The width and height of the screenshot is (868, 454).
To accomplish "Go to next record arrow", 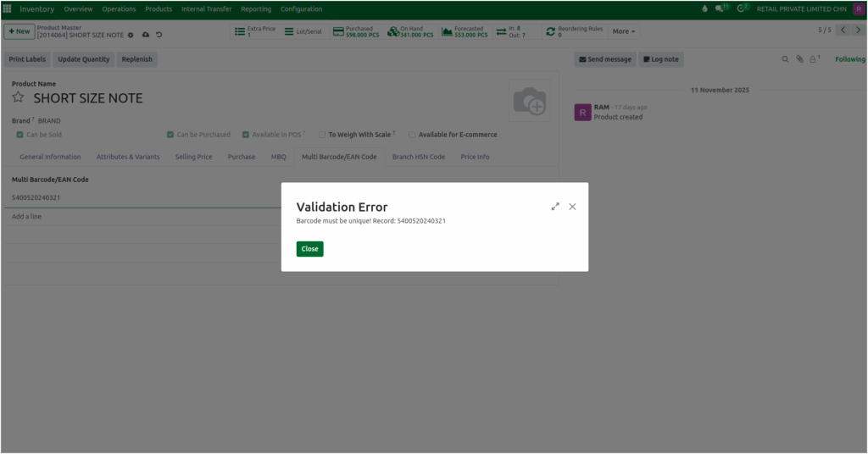I will pos(858,30).
